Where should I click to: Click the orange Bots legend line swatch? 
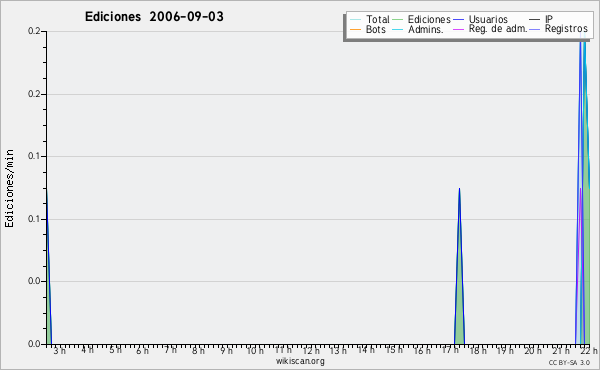coord(355,29)
